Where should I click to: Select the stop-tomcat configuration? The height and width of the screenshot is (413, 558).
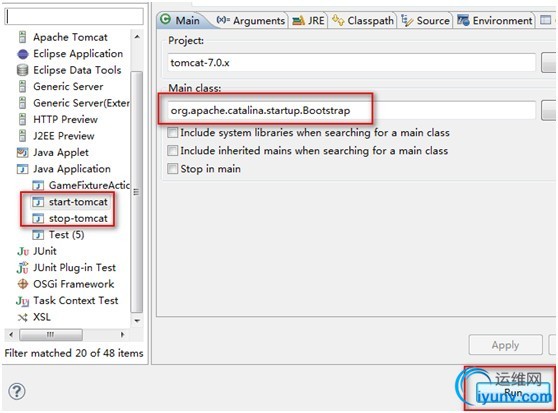point(78,218)
